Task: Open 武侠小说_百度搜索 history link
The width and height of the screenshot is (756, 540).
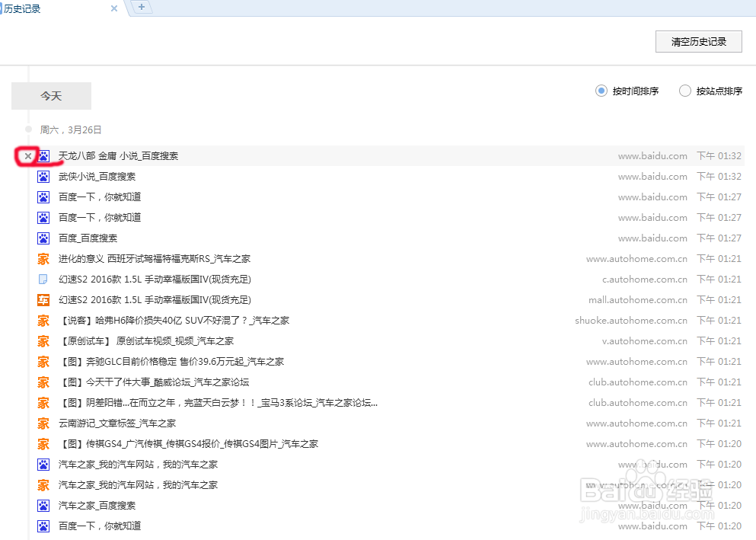Action: point(97,177)
